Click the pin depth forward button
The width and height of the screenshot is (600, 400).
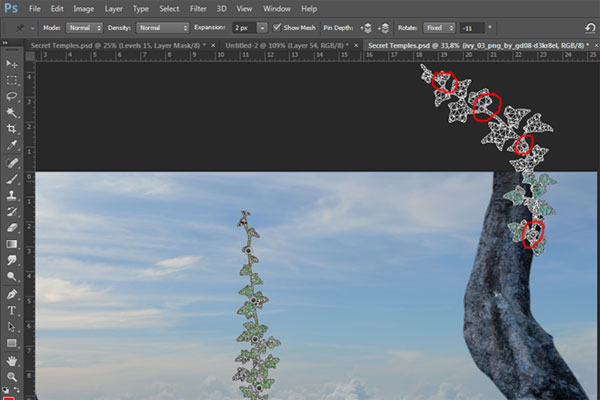pyautogui.click(x=364, y=27)
